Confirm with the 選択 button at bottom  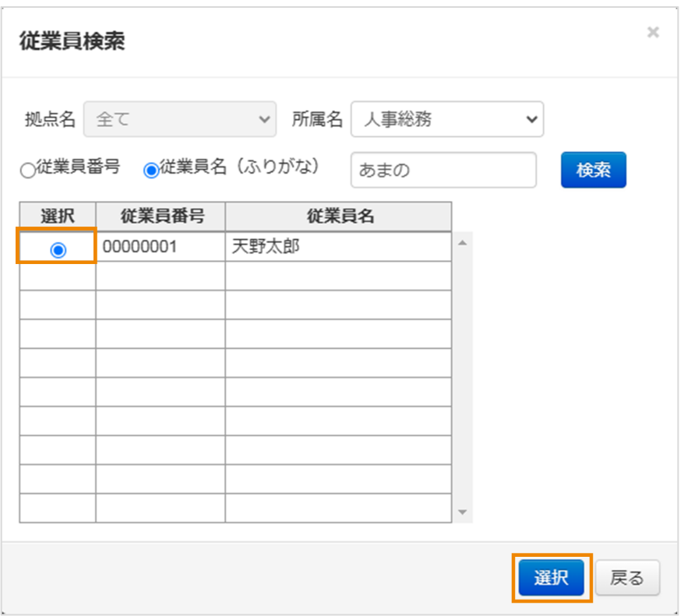tap(551, 578)
